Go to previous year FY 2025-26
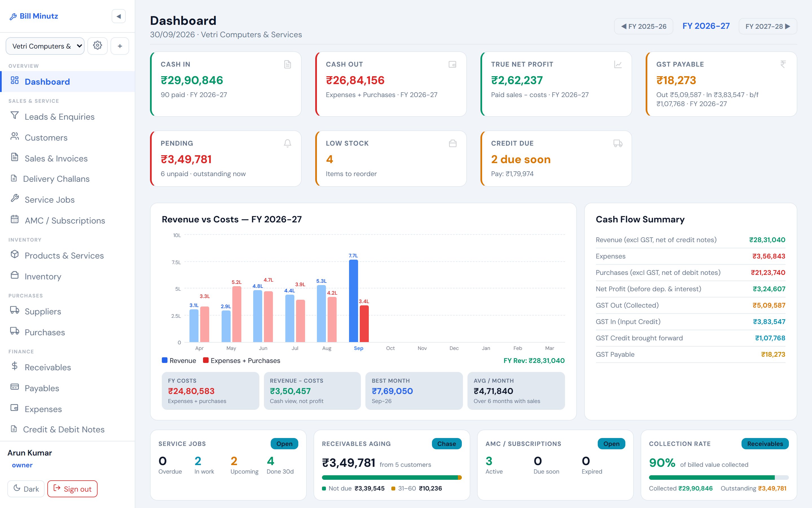The width and height of the screenshot is (812, 508). (643, 26)
